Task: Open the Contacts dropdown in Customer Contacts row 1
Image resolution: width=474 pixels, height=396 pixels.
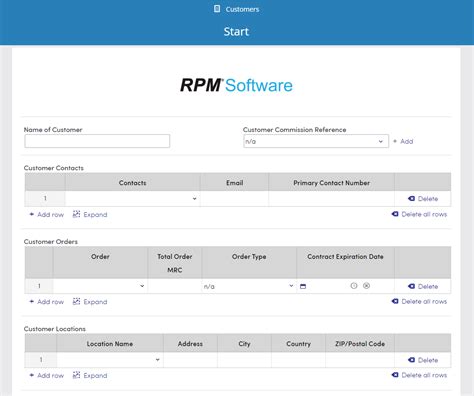Action: [x=132, y=199]
